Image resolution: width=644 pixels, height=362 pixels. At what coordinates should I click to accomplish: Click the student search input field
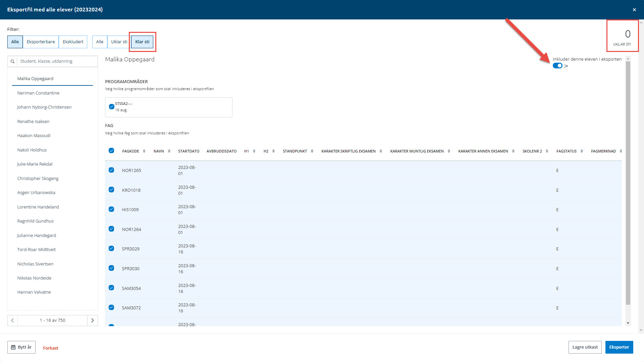tap(57, 61)
